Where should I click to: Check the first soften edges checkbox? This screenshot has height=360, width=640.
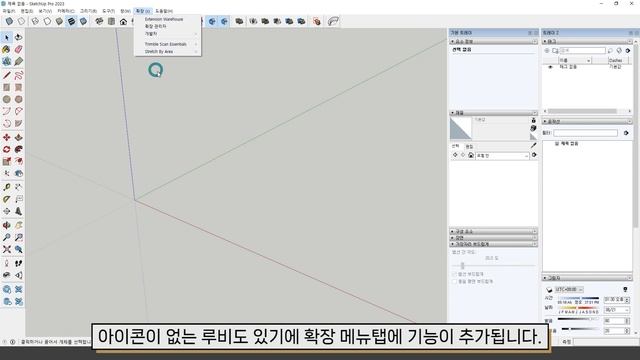pyautogui.click(x=454, y=274)
